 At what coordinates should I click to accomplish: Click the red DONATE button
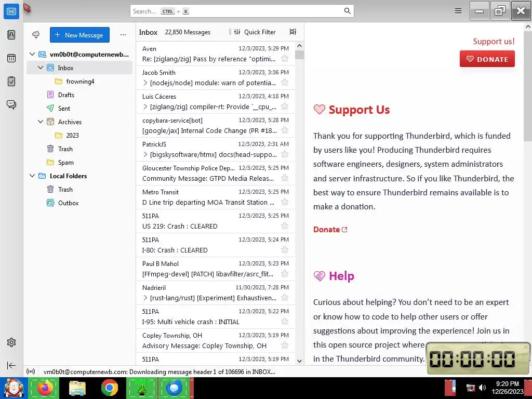487,59
